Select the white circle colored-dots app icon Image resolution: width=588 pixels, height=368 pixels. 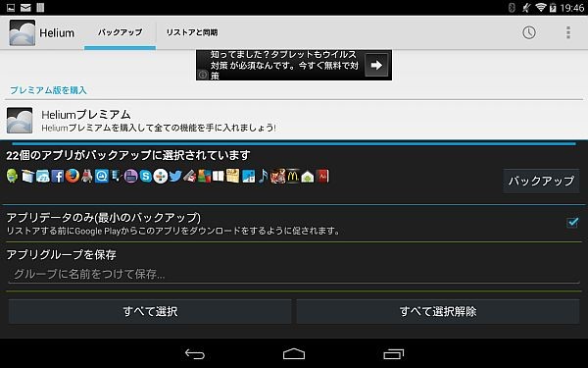pos(161,176)
